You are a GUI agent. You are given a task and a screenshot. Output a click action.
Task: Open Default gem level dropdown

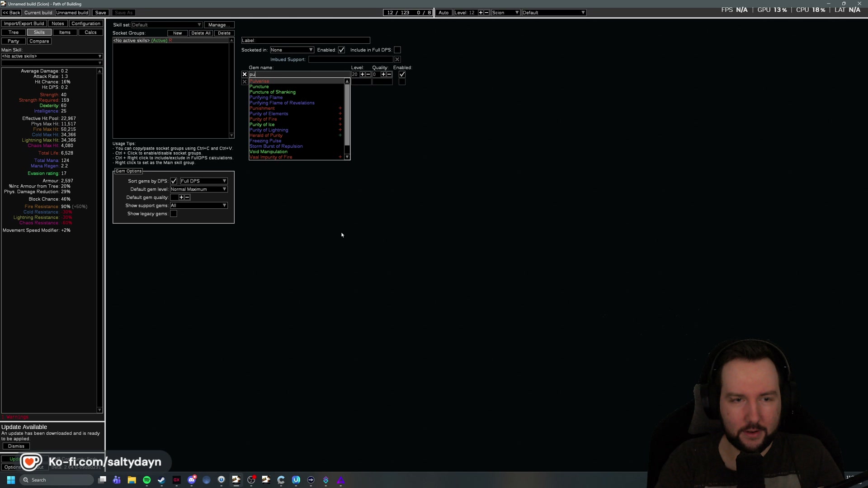coord(198,189)
